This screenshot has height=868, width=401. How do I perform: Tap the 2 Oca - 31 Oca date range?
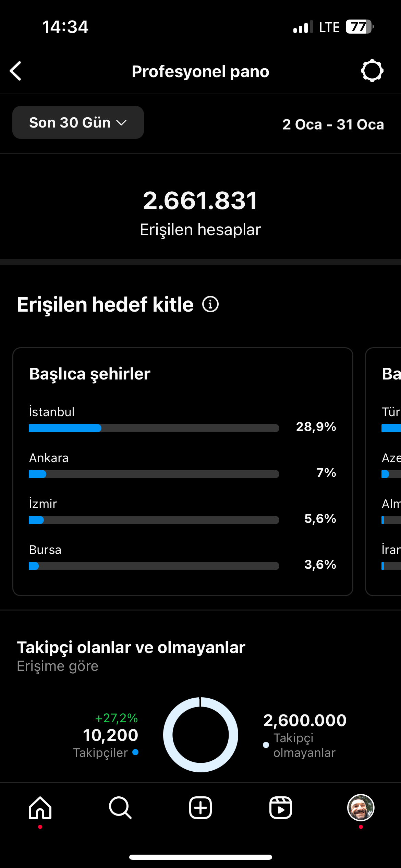[333, 124]
